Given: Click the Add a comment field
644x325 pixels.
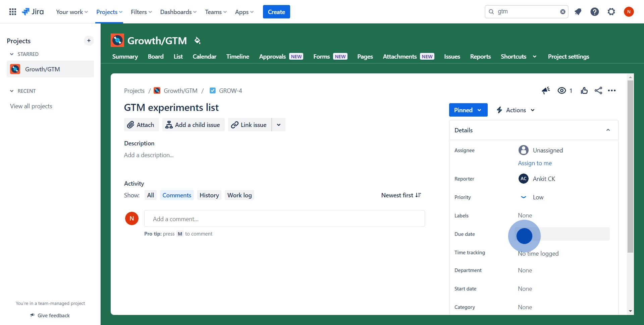Looking at the screenshot, I should click(284, 219).
